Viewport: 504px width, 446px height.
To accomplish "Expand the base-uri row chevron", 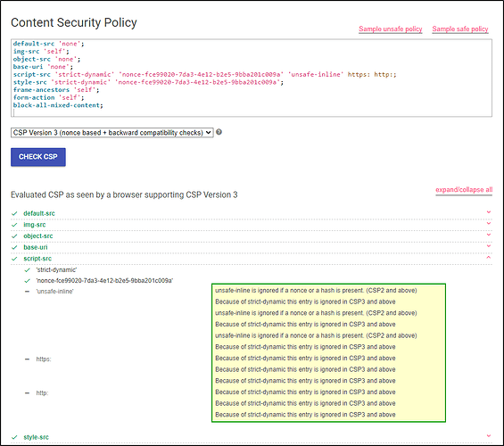I will [489, 246].
